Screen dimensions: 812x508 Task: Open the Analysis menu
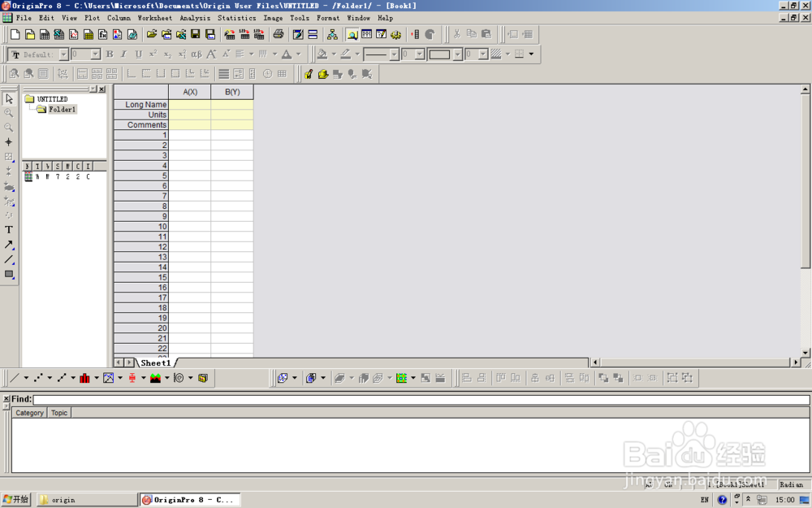(x=195, y=18)
